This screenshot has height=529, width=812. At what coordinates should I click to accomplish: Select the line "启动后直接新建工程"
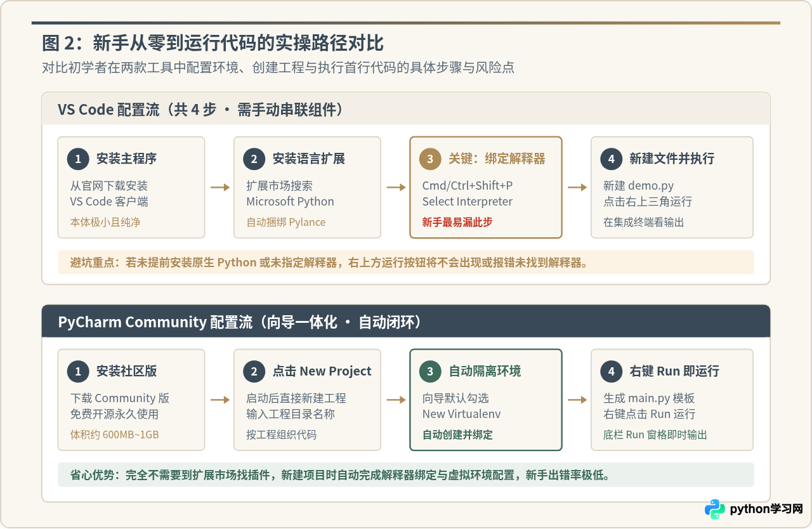click(x=296, y=398)
